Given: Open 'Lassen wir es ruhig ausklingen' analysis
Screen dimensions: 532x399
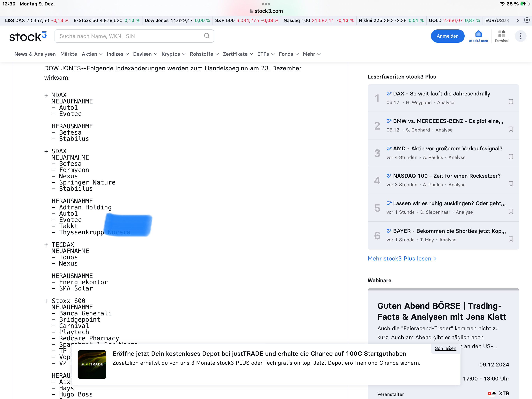Looking at the screenshot, I should pos(449,203).
